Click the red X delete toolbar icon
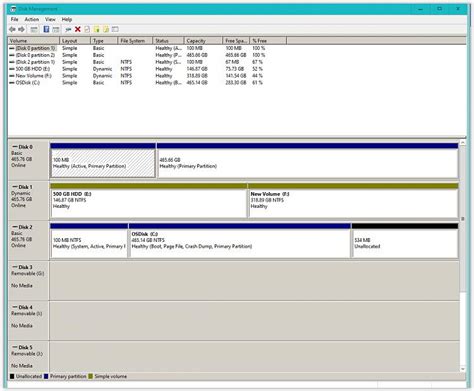Viewport: 474px width, 391px height. point(78,29)
